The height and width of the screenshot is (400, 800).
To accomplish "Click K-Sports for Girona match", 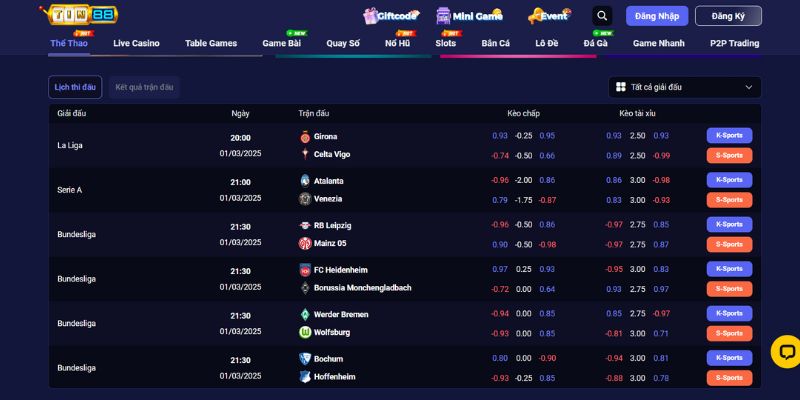I will (730, 136).
